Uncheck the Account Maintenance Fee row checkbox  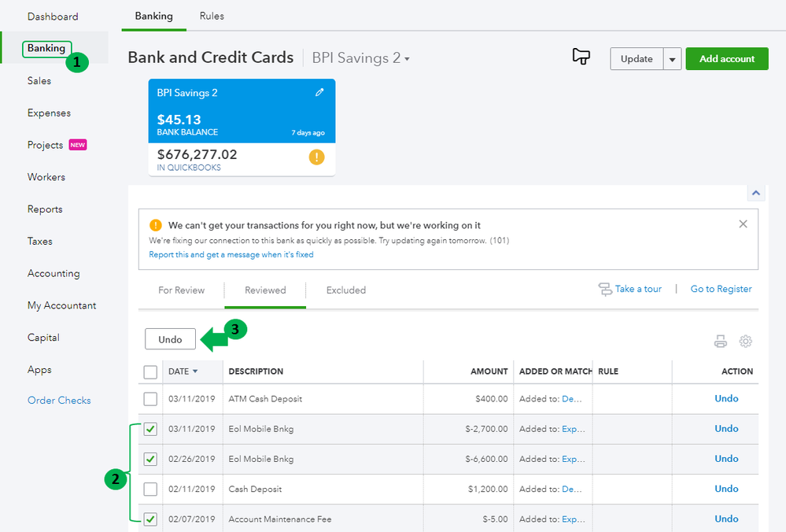150,519
